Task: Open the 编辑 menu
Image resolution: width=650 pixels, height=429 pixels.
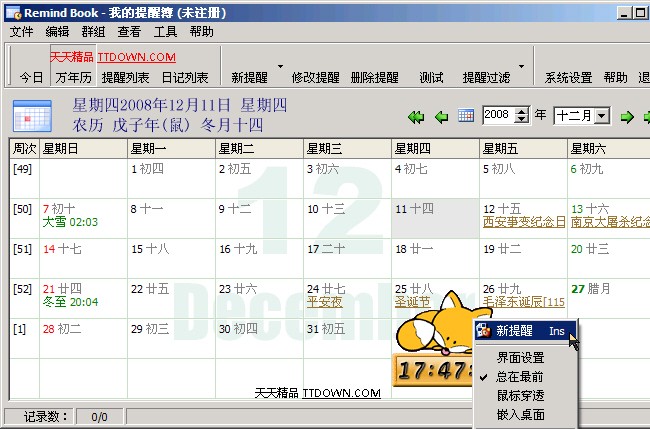Action: [x=57, y=32]
